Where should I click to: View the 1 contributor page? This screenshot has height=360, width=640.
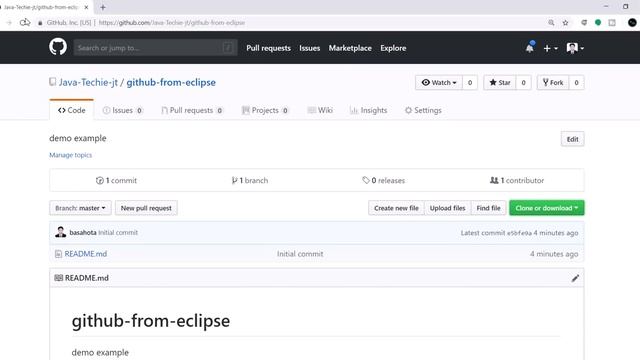click(517, 180)
